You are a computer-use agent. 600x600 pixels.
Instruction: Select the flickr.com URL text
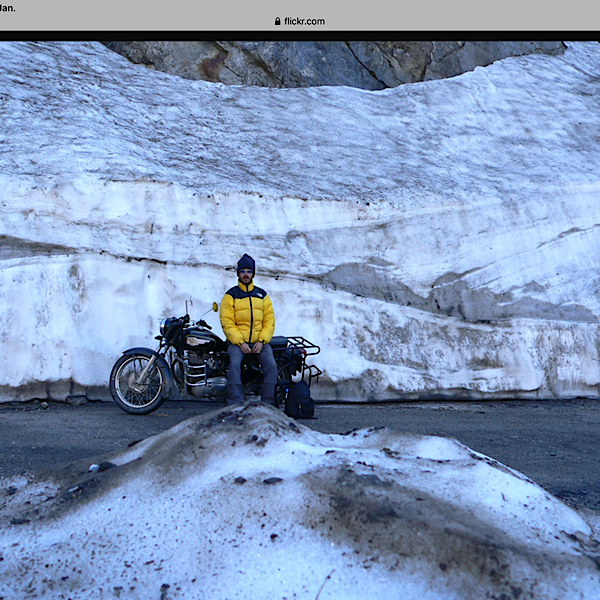[x=304, y=21]
